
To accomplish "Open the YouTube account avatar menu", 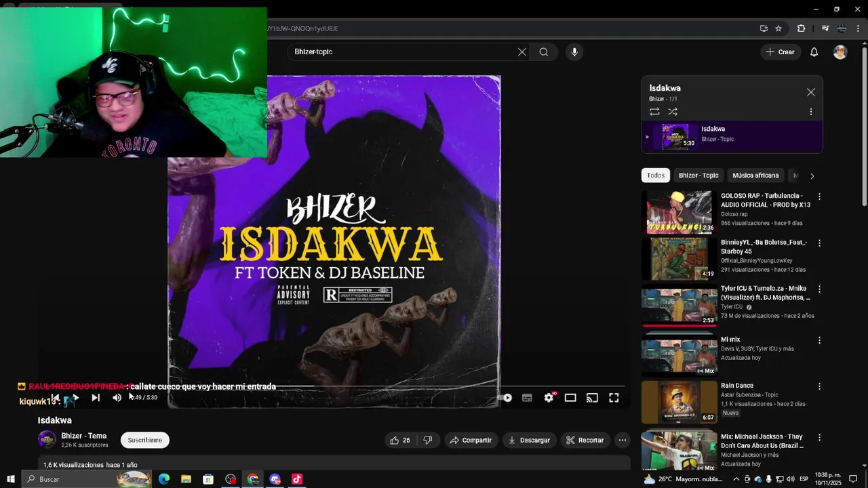I will click(840, 52).
